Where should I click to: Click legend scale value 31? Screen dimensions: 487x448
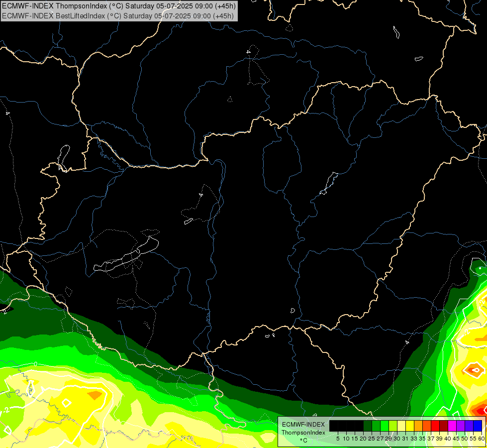[405, 439]
